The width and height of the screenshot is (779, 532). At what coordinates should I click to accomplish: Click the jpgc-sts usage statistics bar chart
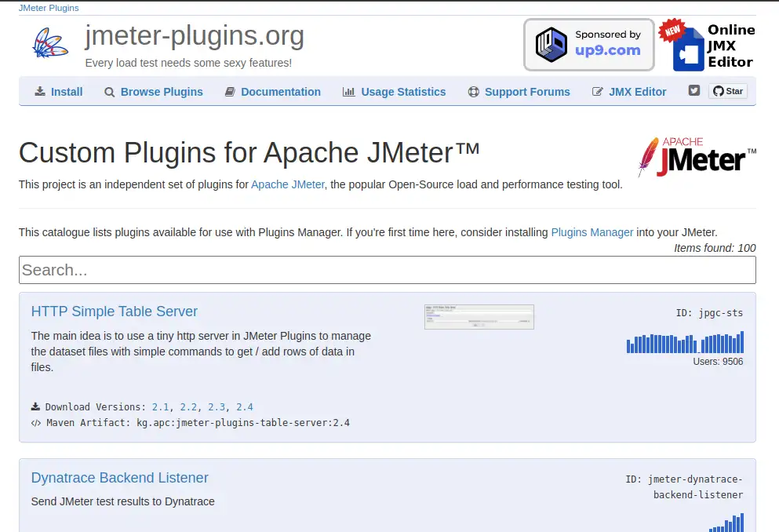(685, 342)
